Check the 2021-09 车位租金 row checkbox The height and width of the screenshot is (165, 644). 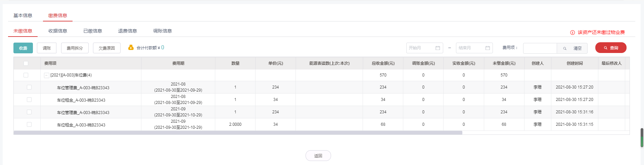(x=29, y=124)
